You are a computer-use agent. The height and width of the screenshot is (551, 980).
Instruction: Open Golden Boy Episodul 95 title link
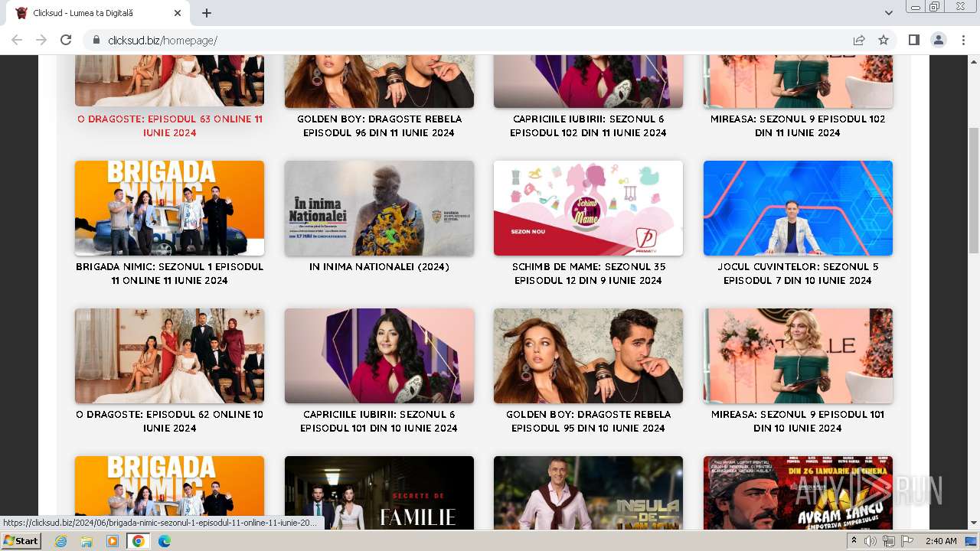pyautogui.click(x=588, y=422)
